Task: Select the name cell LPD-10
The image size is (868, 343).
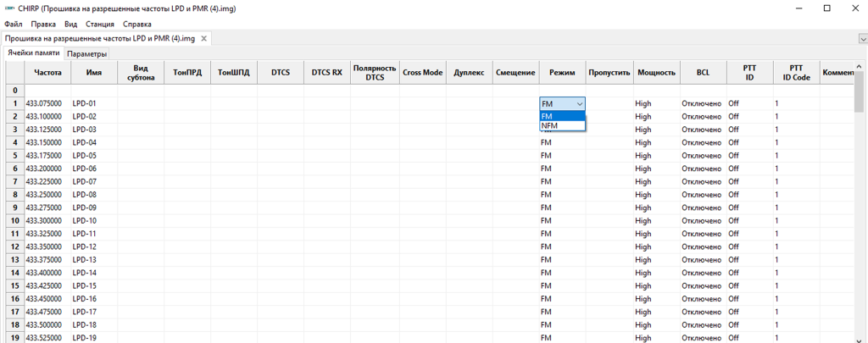Action: coord(85,220)
